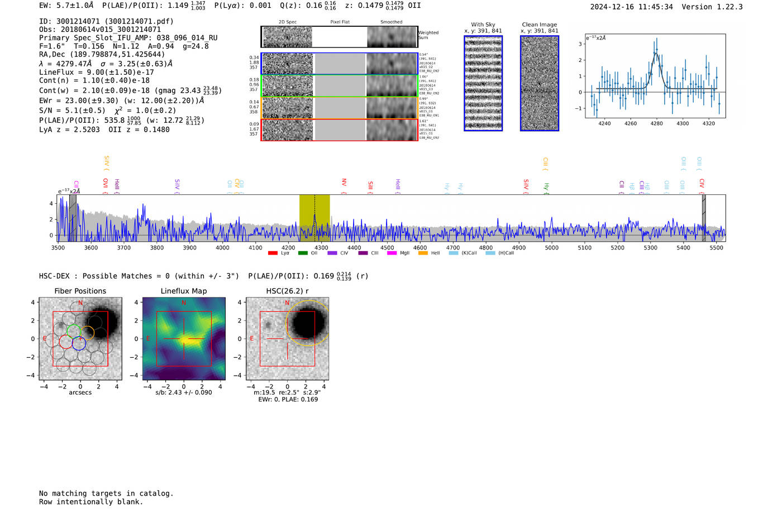Click the λ = 4279.47Å line
The image size is (782, 532).
point(106,64)
